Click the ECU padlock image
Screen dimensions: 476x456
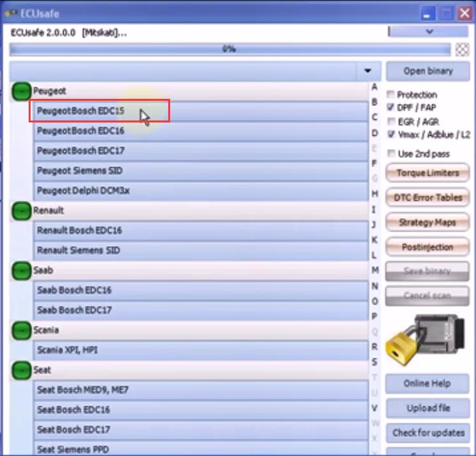coord(426,340)
